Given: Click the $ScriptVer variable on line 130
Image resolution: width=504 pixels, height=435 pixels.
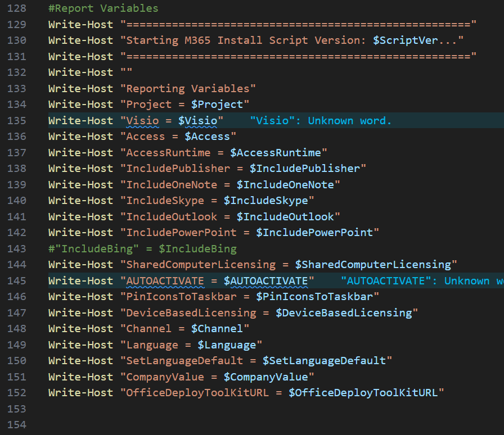Looking at the screenshot, I should (x=405, y=40).
